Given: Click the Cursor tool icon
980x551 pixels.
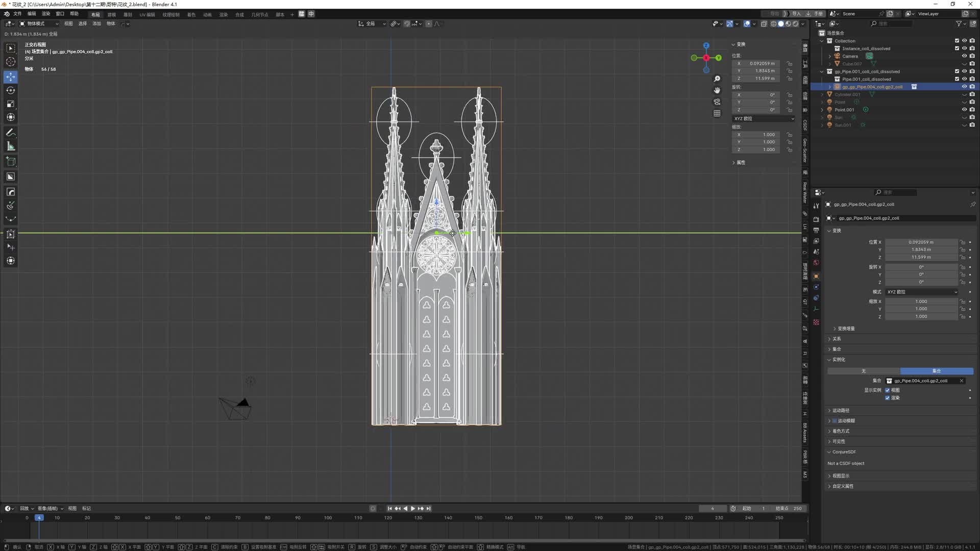Looking at the screenshot, I should [11, 62].
